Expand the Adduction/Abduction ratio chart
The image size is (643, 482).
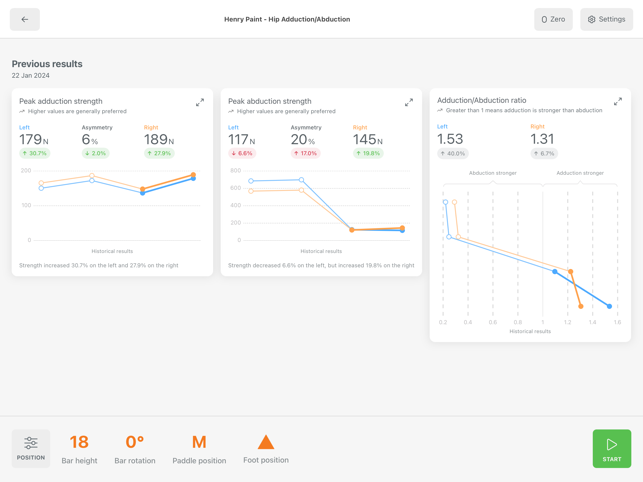pos(618,101)
